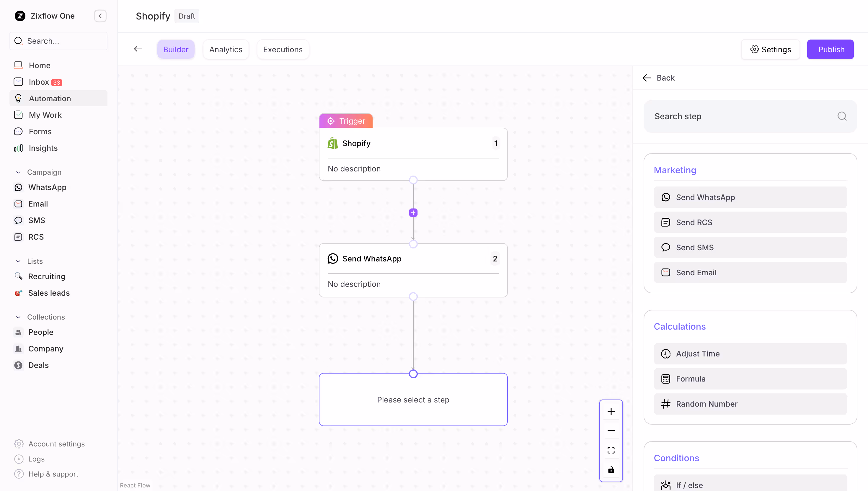Collapse the Collections section
The width and height of the screenshot is (868, 491).
coord(19,317)
